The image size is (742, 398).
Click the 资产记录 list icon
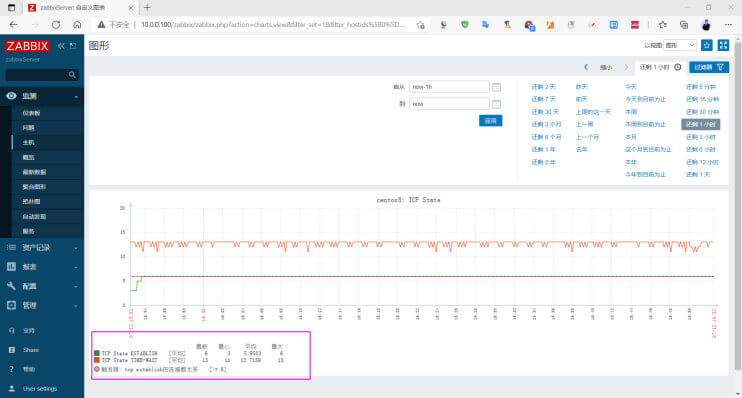point(11,248)
